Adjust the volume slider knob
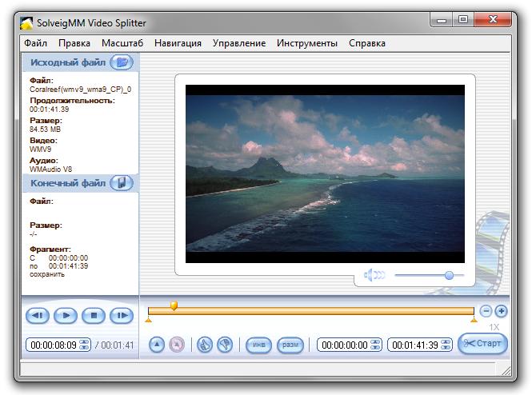 449,275
